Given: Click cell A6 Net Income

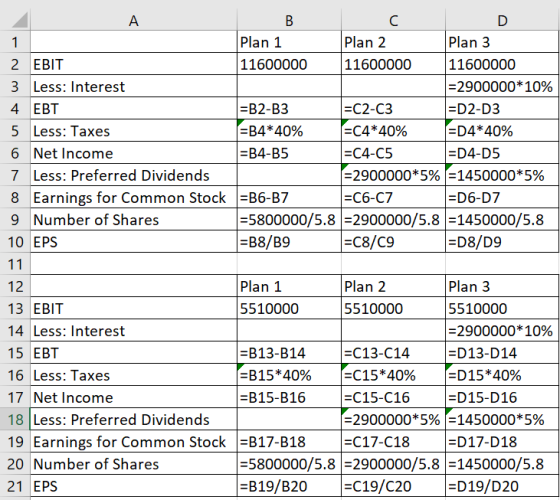Looking at the screenshot, I should pyautogui.click(x=134, y=153).
